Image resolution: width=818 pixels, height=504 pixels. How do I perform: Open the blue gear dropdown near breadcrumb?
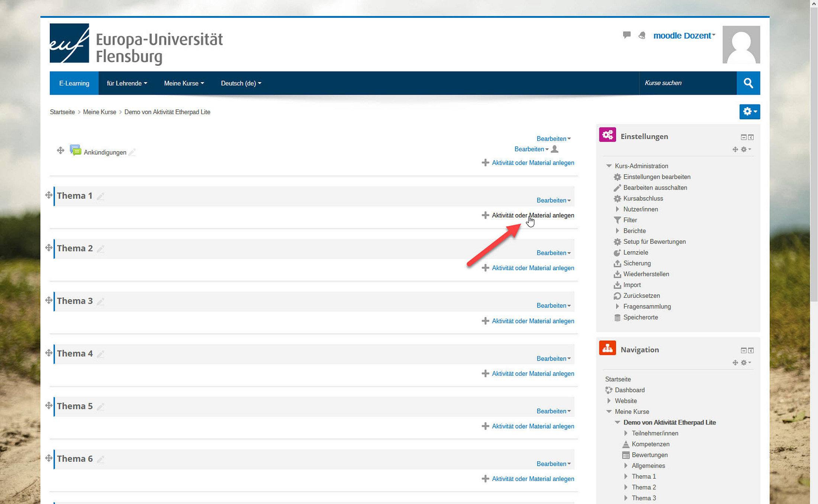click(749, 112)
